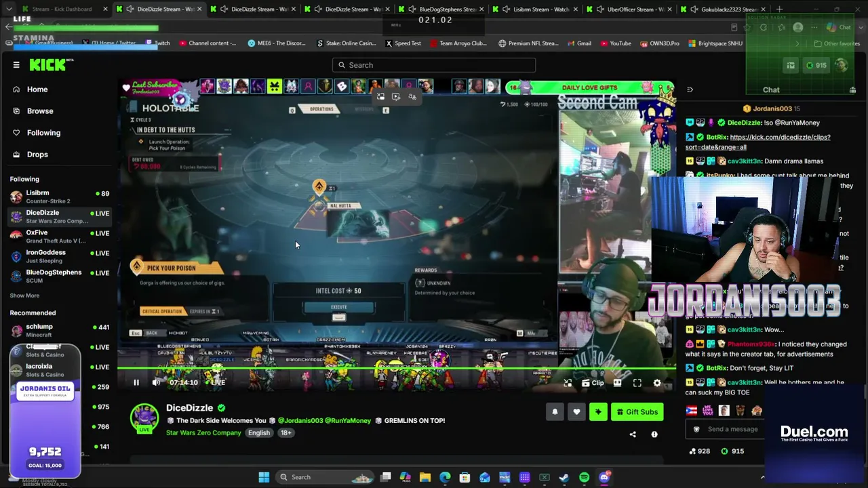Open schlump recommended channel
868x488 pixels.
[x=60, y=330]
